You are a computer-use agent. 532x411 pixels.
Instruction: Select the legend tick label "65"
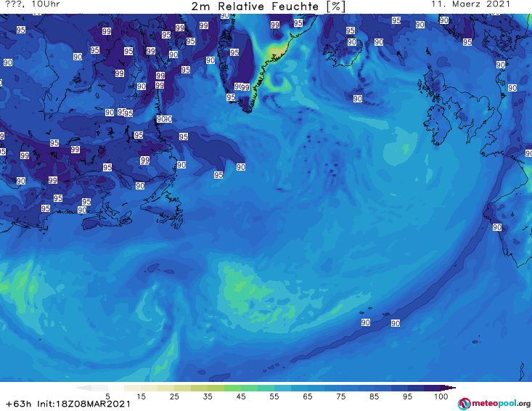(308, 396)
